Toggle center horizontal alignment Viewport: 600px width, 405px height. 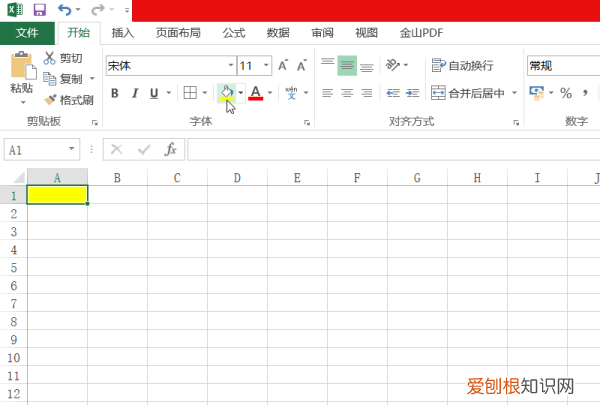347,93
